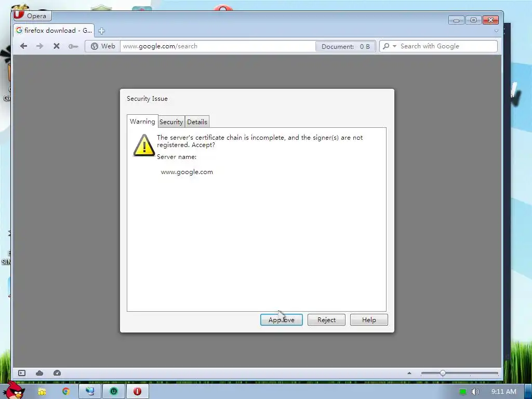The image size is (532, 399).
Task: Toggle the panels icon in status bar
Action: (x=22, y=373)
